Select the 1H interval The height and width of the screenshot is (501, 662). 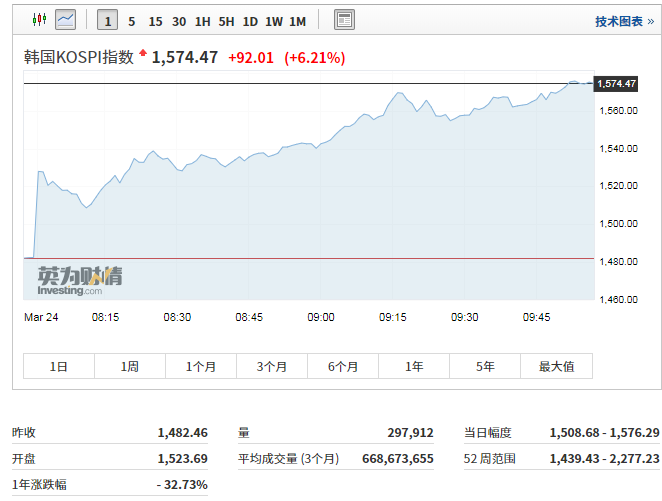coord(203,21)
